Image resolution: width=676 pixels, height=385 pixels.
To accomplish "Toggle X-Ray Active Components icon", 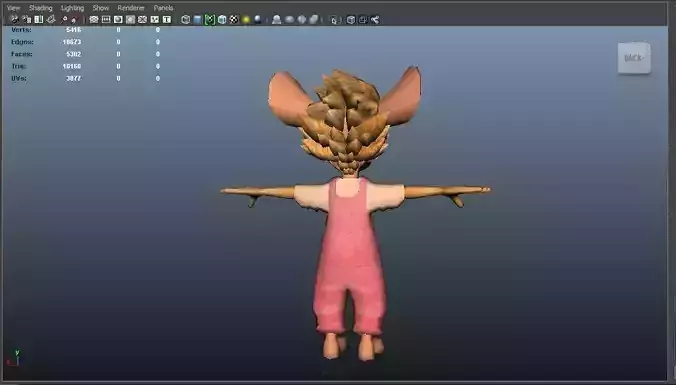I will [x=363, y=19].
